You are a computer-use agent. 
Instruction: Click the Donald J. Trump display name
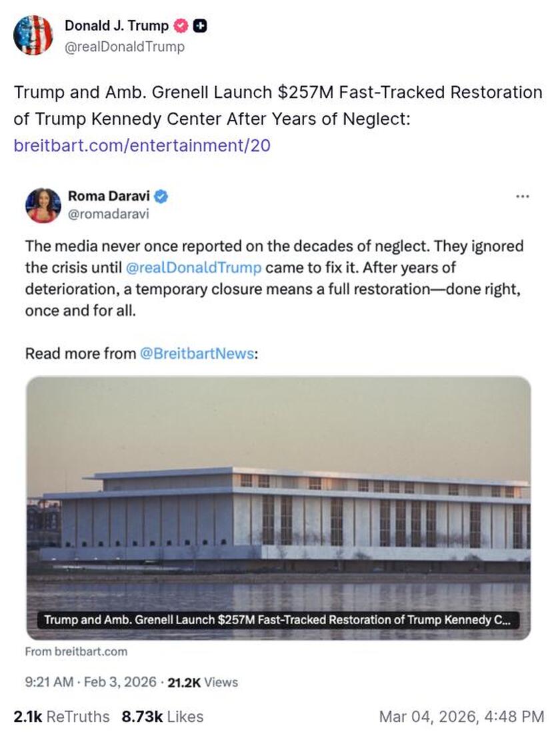pos(117,25)
